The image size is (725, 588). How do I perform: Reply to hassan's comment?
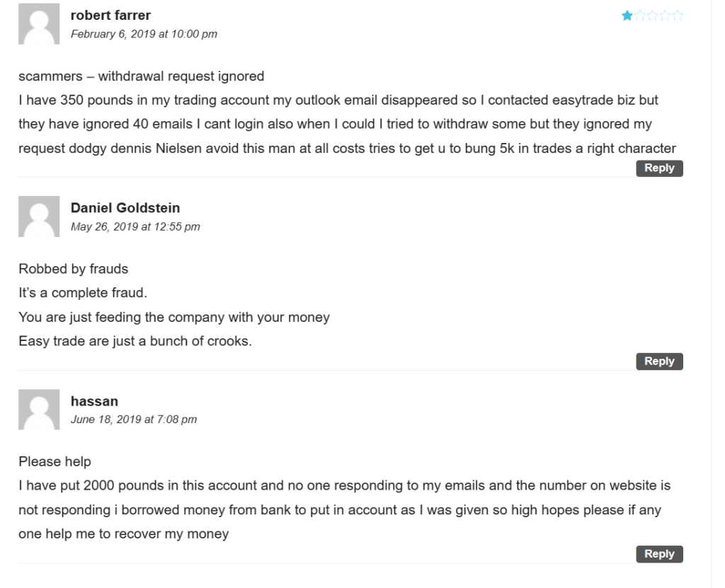(659, 554)
